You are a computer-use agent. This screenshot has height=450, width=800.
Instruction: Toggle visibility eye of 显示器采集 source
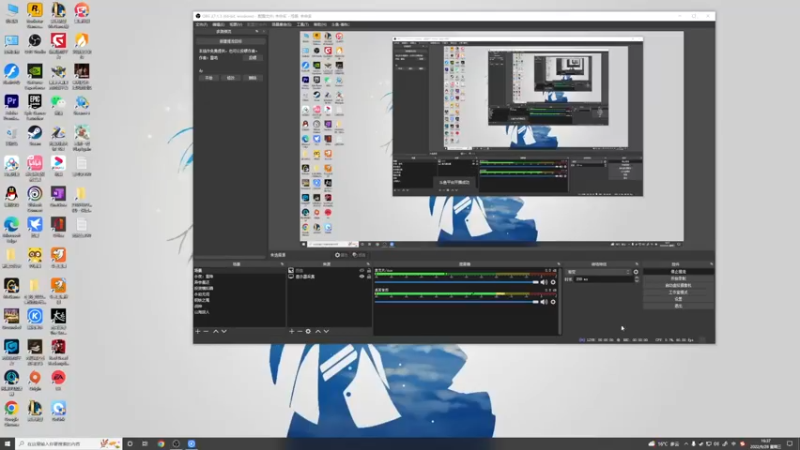click(x=362, y=277)
